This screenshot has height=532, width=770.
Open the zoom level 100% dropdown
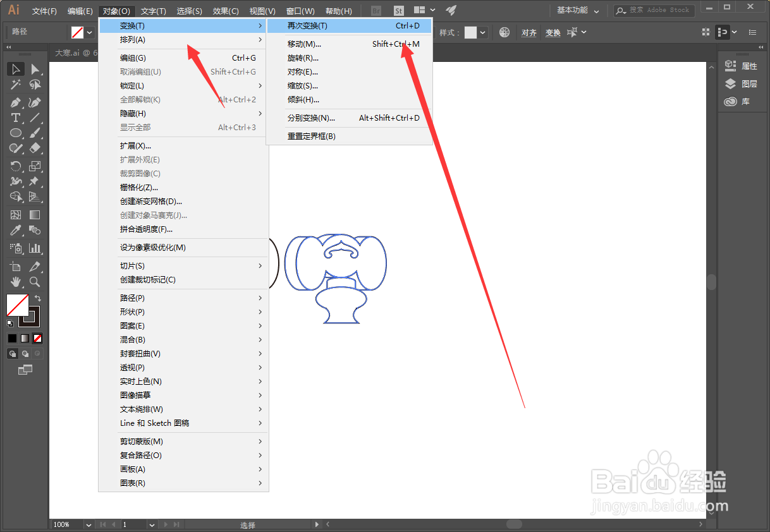tap(87, 524)
